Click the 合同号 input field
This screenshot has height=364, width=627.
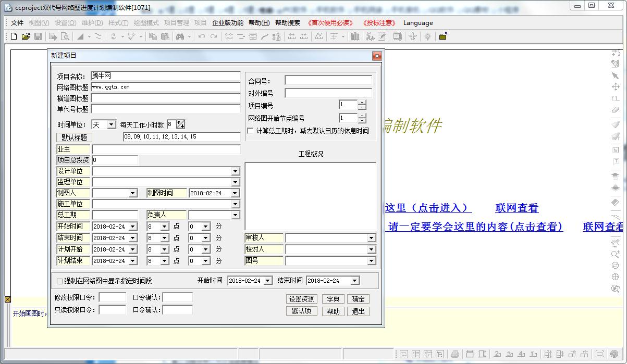click(328, 81)
